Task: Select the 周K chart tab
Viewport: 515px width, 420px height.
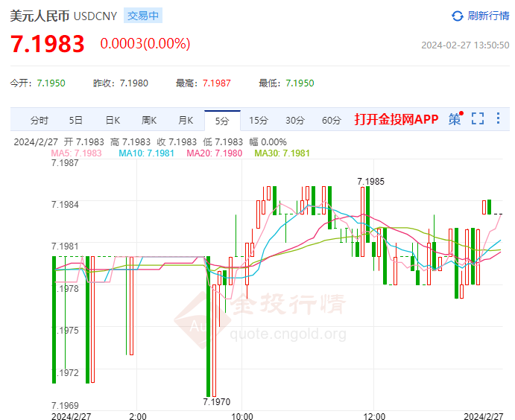Action: coord(149,121)
